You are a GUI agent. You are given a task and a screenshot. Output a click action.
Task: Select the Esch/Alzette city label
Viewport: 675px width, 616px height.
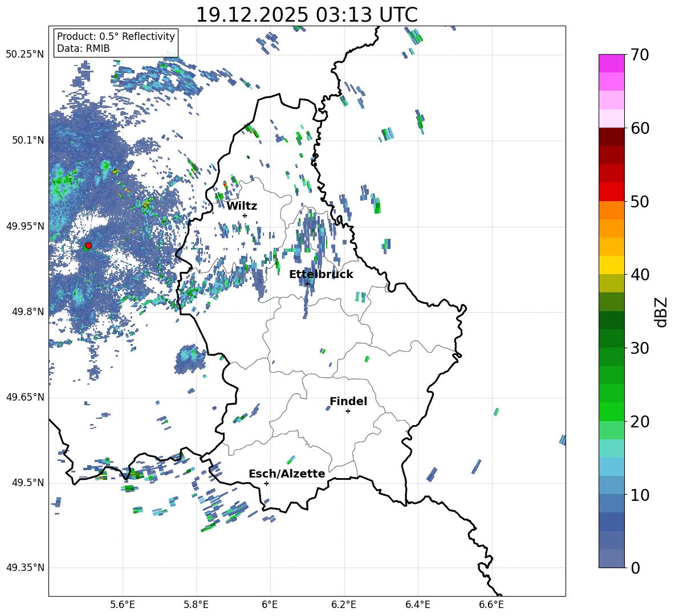click(287, 474)
